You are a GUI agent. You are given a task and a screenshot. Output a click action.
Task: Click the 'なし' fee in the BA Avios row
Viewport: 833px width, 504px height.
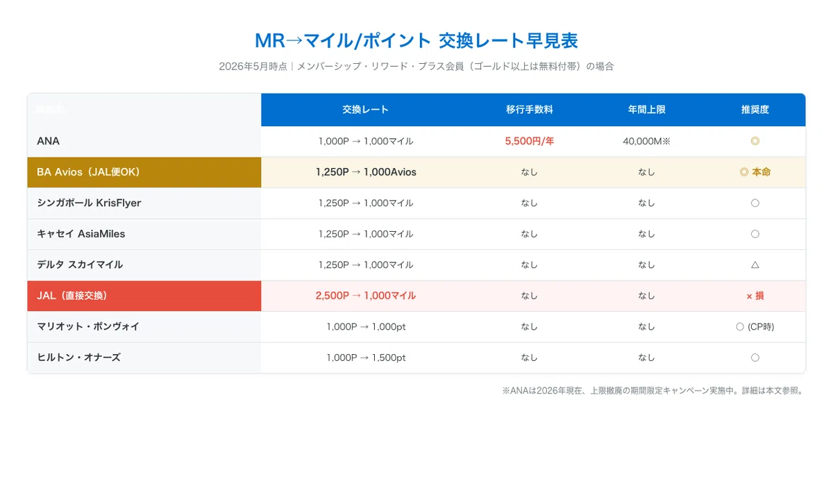coord(530,172)
